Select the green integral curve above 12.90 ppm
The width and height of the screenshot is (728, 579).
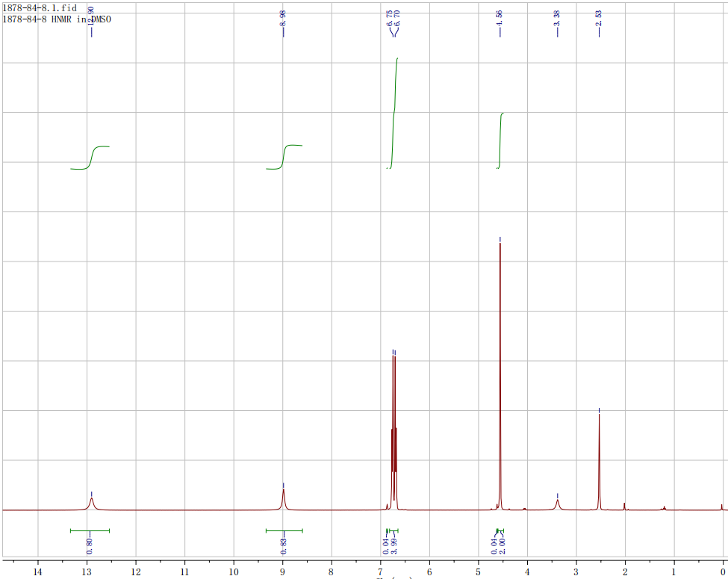tap(93, 155)
